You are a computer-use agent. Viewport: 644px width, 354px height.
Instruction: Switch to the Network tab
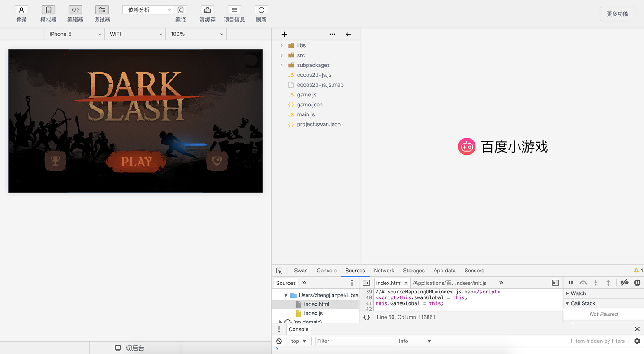click(x=384, y=271)
